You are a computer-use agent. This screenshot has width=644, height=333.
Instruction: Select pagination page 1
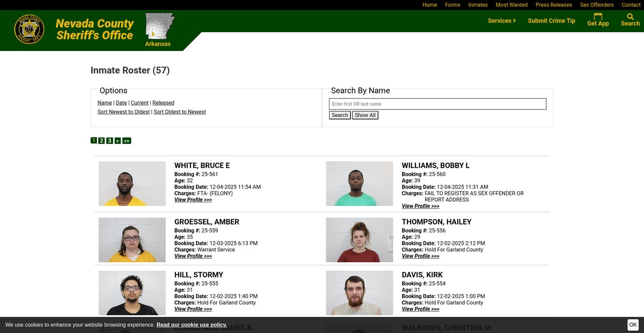pyautogui.click(x=93, y=141)
